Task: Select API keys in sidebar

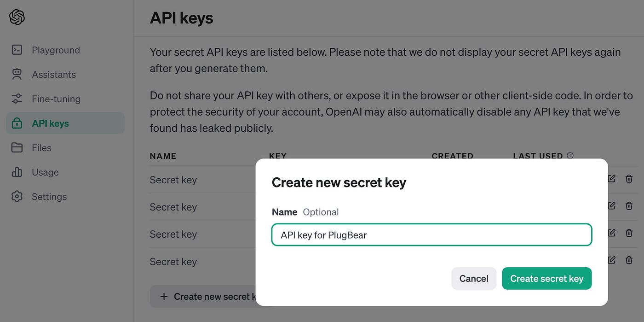Action: tap(50, 123)
